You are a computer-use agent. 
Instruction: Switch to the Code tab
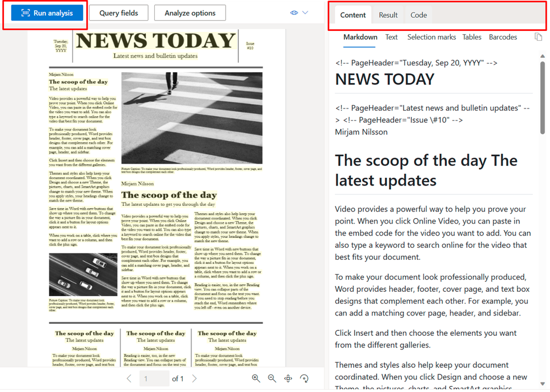418,15
